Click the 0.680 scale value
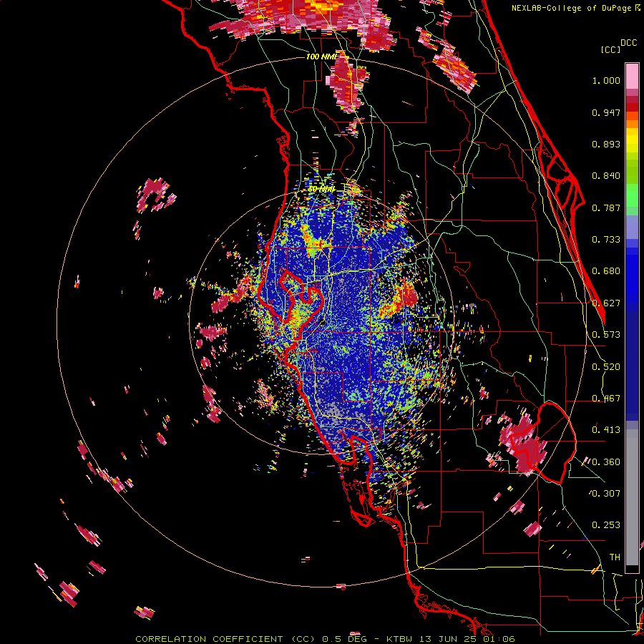Screen dimensions: 644x644 (x=606, y=271)
